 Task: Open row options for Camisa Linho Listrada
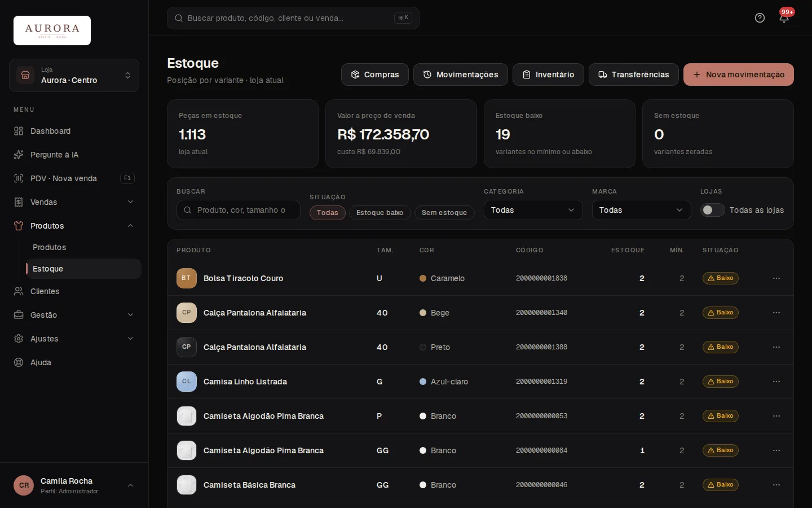776,382
